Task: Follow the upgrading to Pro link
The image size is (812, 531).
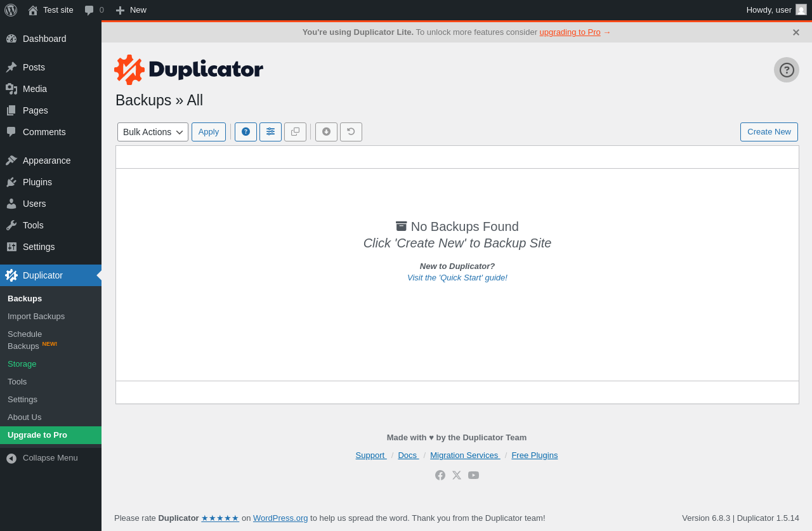Action: coord(570,32)
